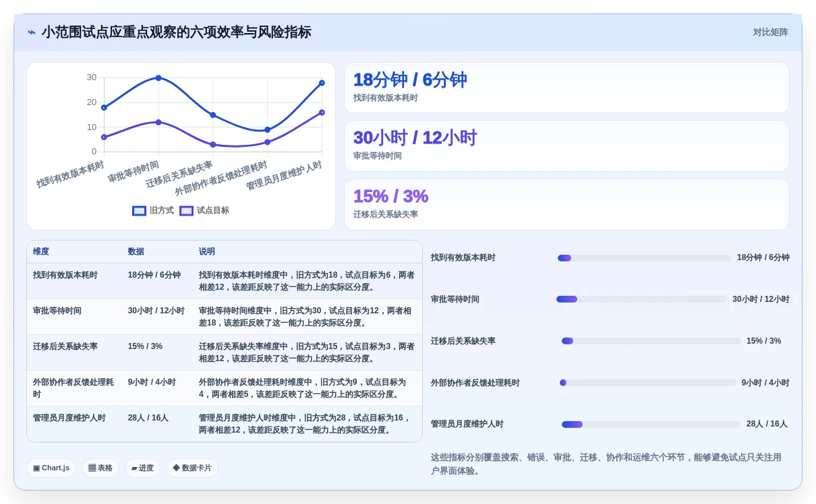
Task: Toggle the 旧方式 legend swatch
Action: (140, 211)
